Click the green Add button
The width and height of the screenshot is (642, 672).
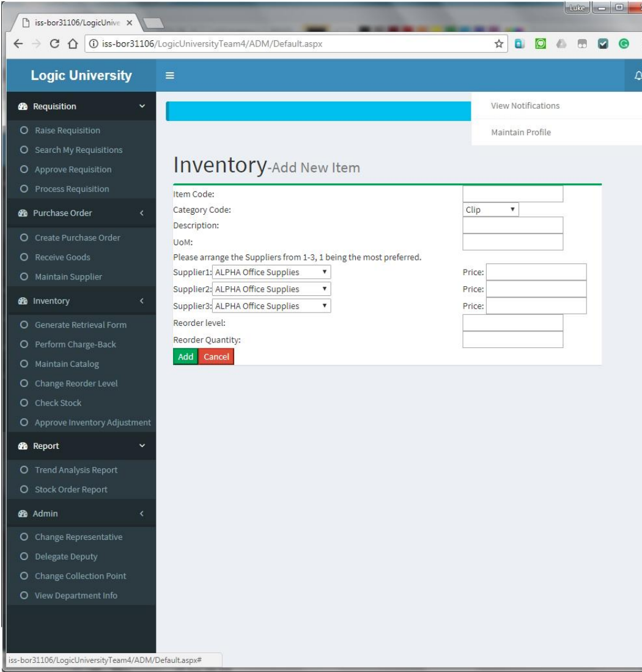(186, 356)
